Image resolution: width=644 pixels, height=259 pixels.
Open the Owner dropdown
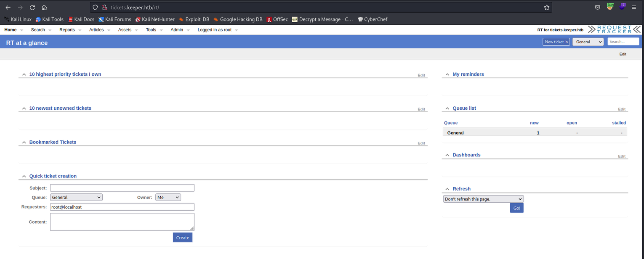(x=168, y=197)
